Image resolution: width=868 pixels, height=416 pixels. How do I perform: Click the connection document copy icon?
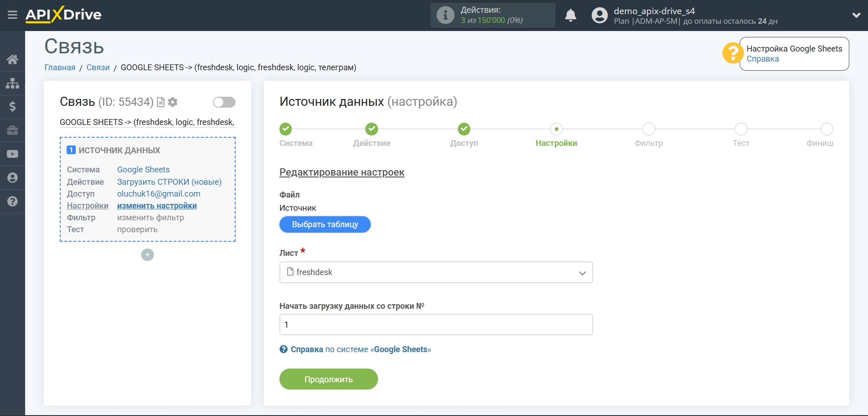click(161, 102)
